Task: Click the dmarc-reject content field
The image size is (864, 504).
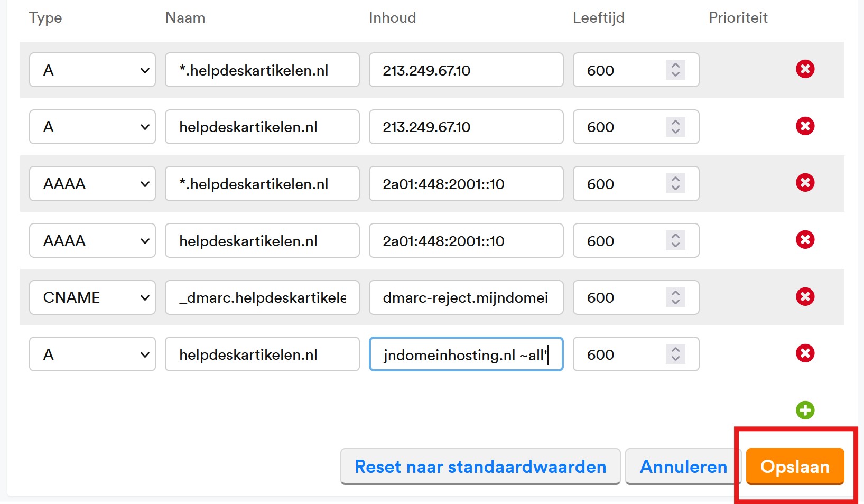Action: (x=466, y=297)
